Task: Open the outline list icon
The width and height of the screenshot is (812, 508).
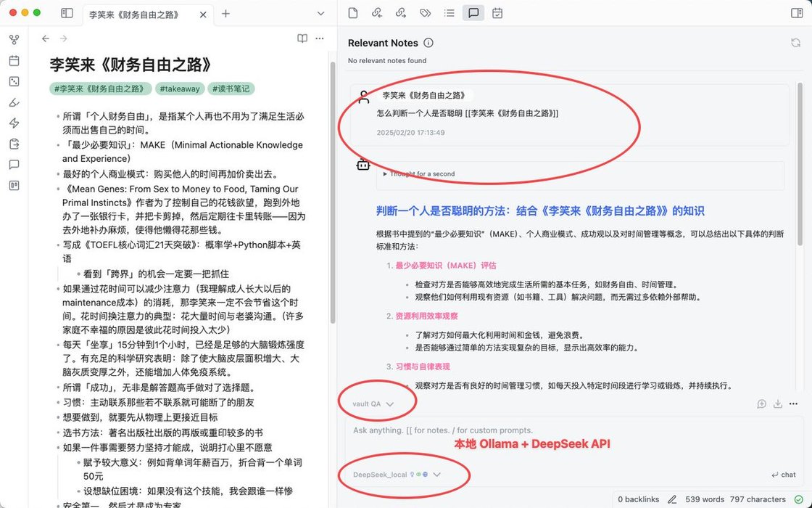Action: pos(449,13)
